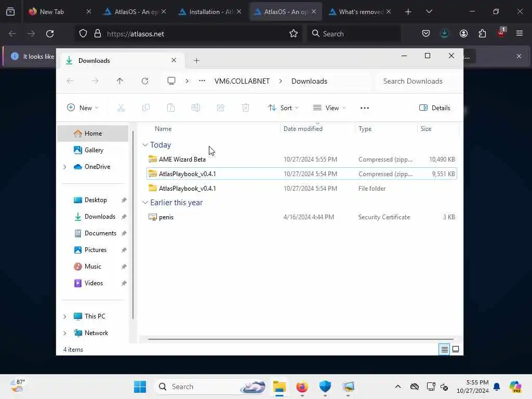Click the Cut icon in Explorer toolbar
Image resolution: width=532 pixels, height=399 pixels.
point(121,108)
